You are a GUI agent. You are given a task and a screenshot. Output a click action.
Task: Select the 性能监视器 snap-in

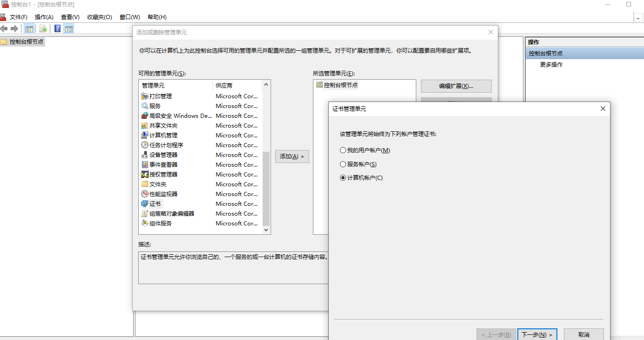[163, 194]
